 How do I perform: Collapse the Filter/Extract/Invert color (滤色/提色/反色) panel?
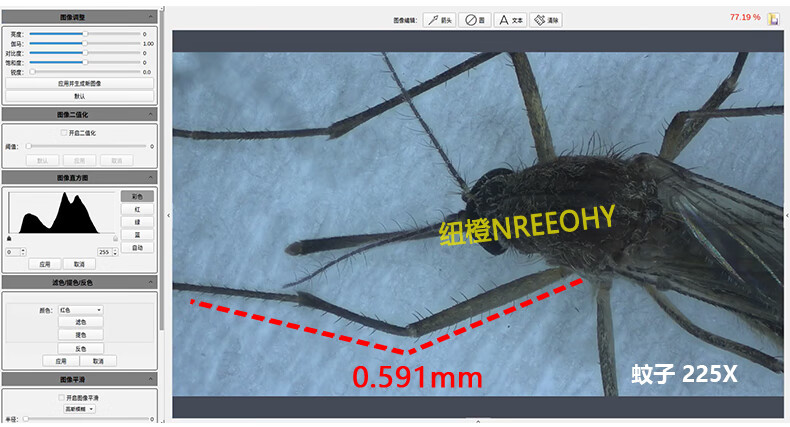[x=151, y=282]
